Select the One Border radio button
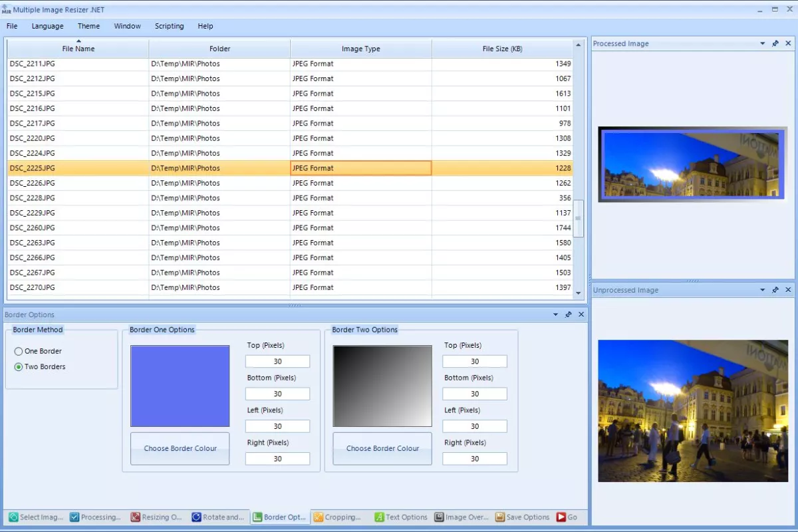Screen dimensions: 798x532 19,351
